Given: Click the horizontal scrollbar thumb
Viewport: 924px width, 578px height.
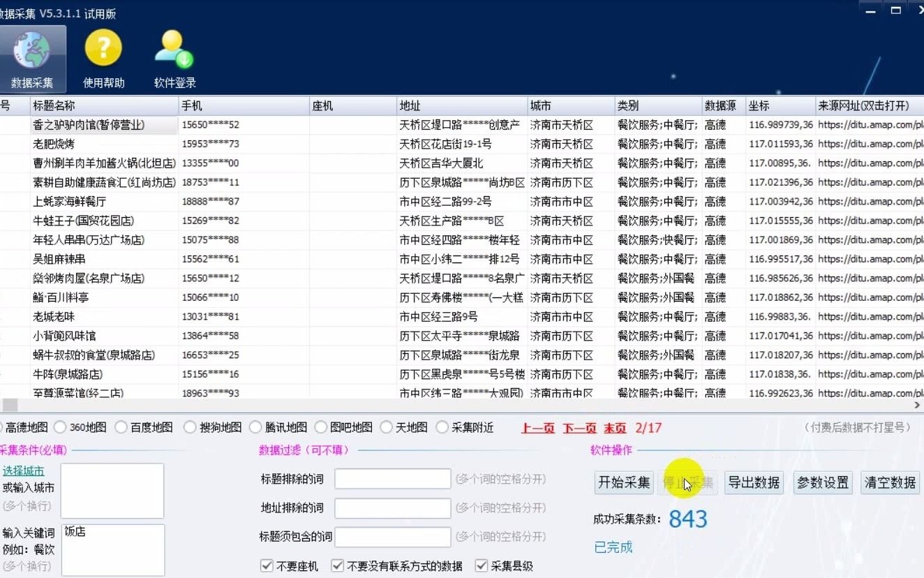Looking at the screenshot, I should 10,405.
